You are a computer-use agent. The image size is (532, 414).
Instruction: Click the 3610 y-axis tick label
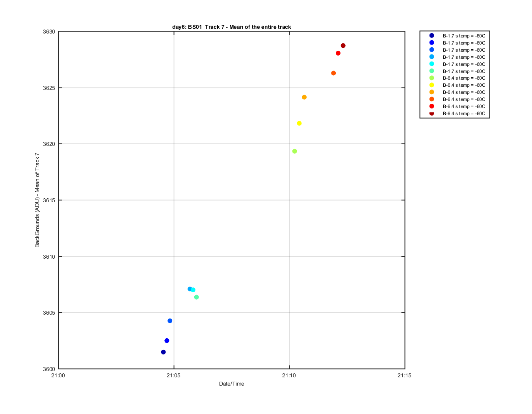[x=49, y=257]
